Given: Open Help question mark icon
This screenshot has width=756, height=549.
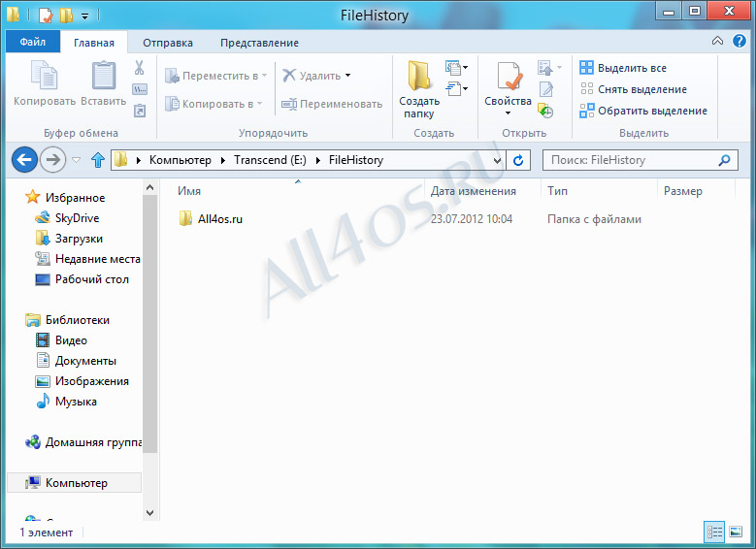Looking at the screenshot, I should [x=740, y=41].
